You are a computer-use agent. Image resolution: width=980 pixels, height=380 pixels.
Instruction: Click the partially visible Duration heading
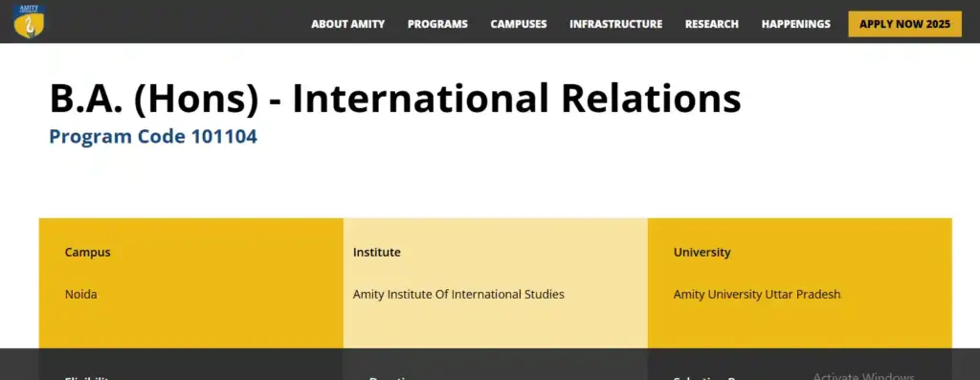click(391, 377)
